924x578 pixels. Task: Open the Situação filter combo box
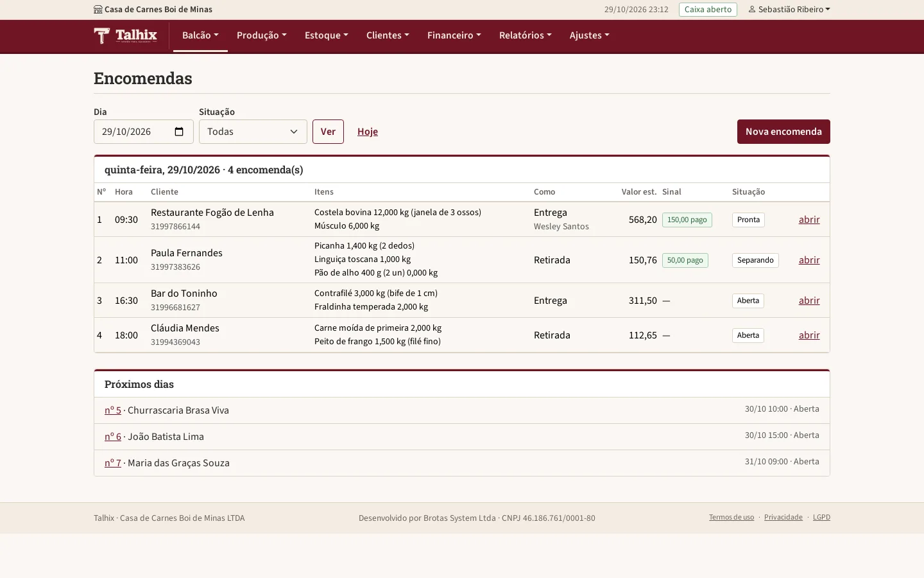click(x=253, y=132)
